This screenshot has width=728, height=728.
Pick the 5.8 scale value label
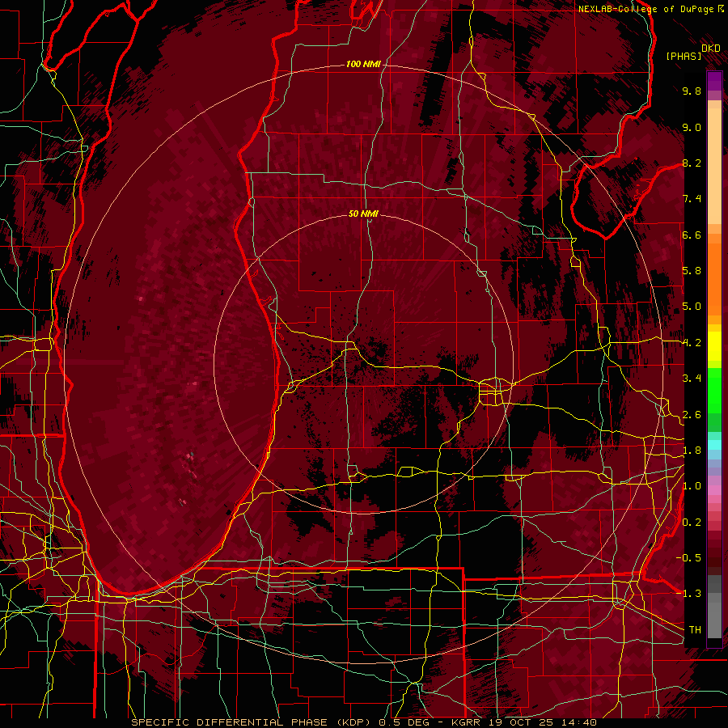[692, 271]
